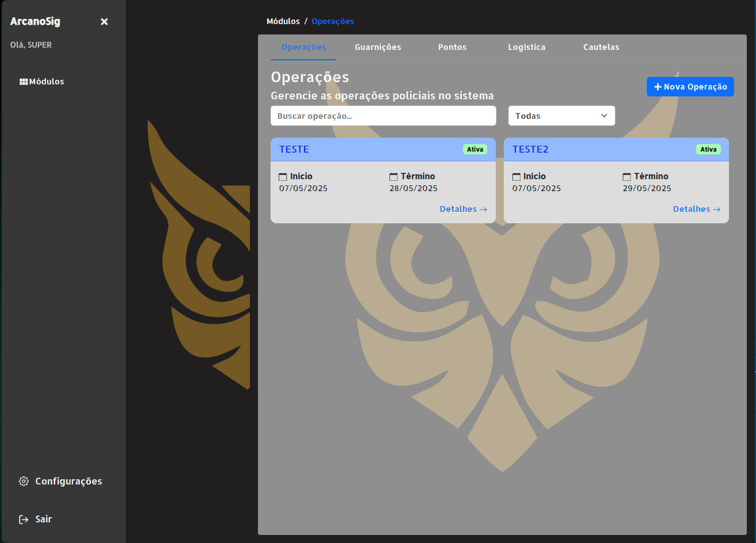Viewport: 756px width, 543px height.
Task: Click the Módulos breadcrumb link
Action: click(x=283, y=21)
